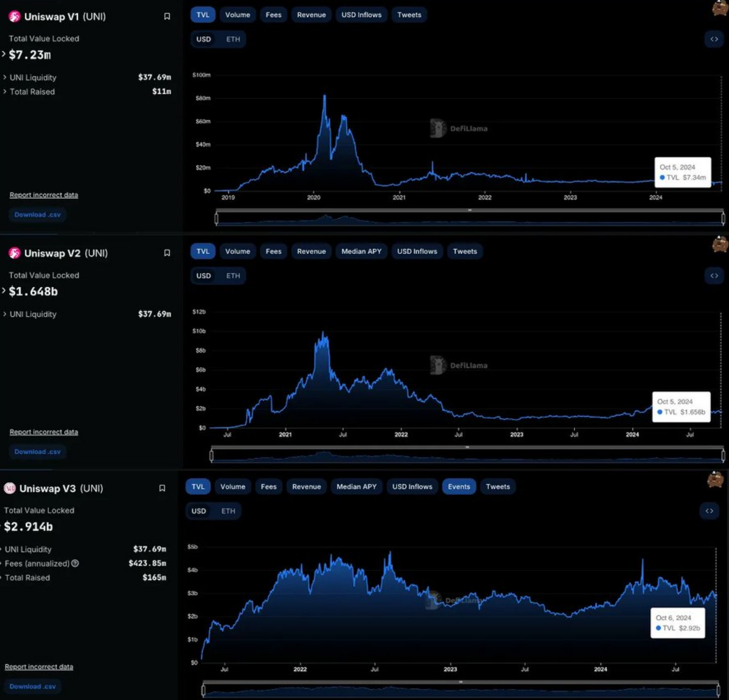Open embed code for Uniswap V1 chart
The height and width of the screenshot is (700, 729).
714,39
